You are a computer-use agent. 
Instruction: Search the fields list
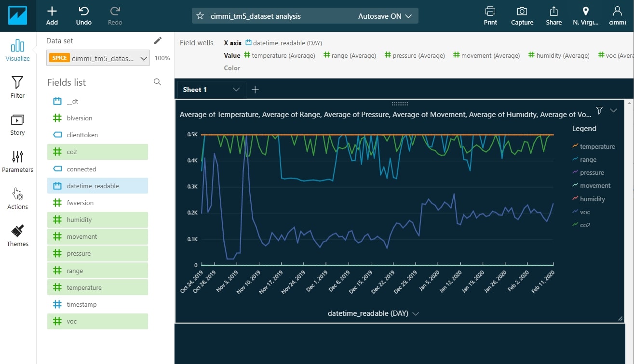pyautogui.click(x=157, y=82)
